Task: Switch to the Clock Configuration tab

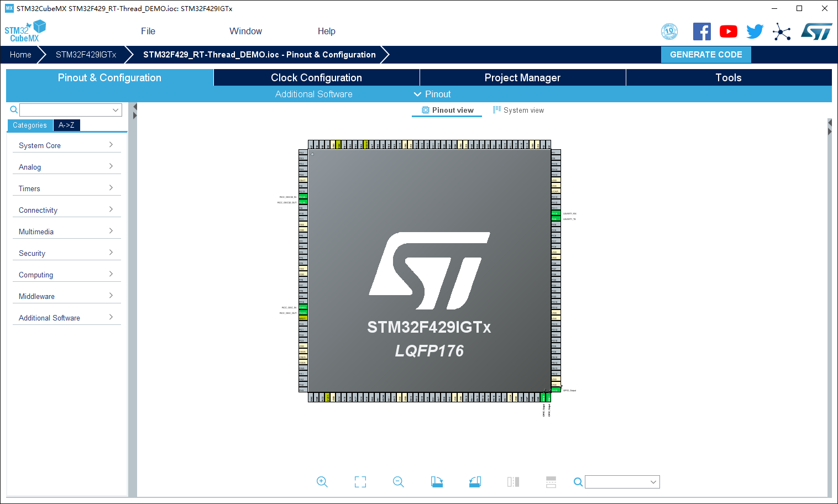Action: point(316,77)
